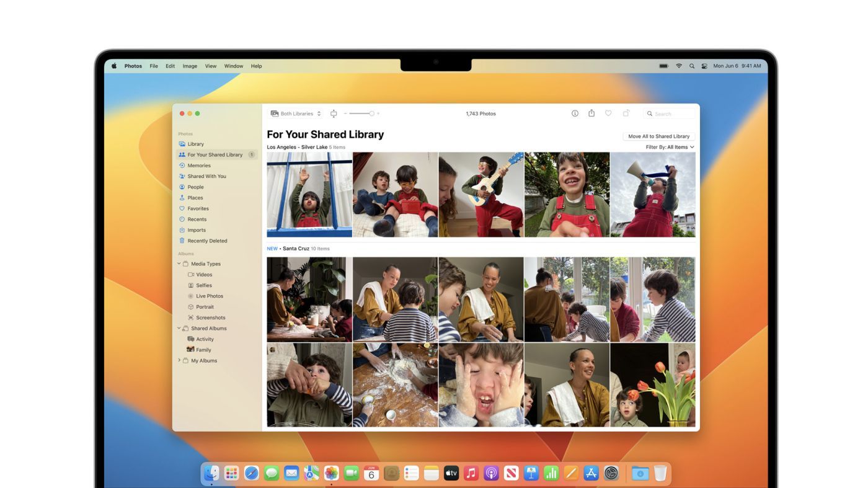Click the Spotlight search icon in menu bar

pyautogui.click(x=692, y=66)
